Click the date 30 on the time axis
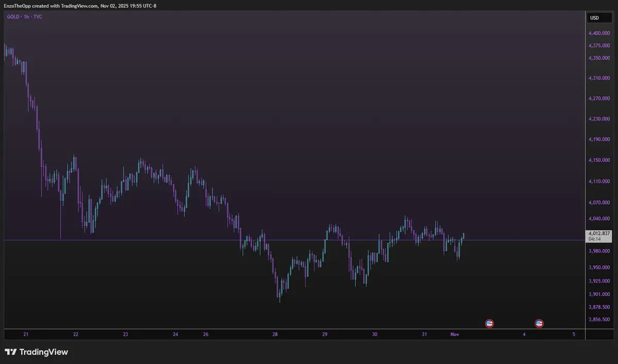Image resolution: width=618 pixels, height=364 pixels. (x=374, y=334)
